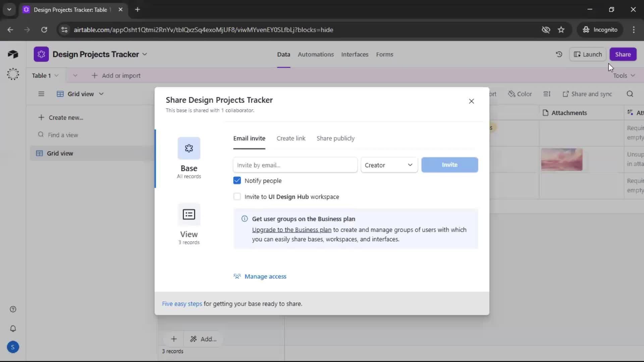
Task: Click the Launch button
Action: click(x=588, y=54)
